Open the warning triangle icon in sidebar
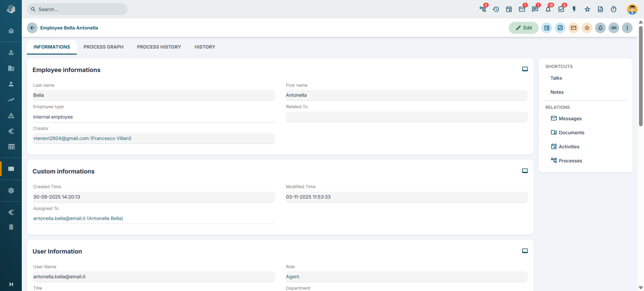This screenshot has height=291, width=644. [11, 115]
